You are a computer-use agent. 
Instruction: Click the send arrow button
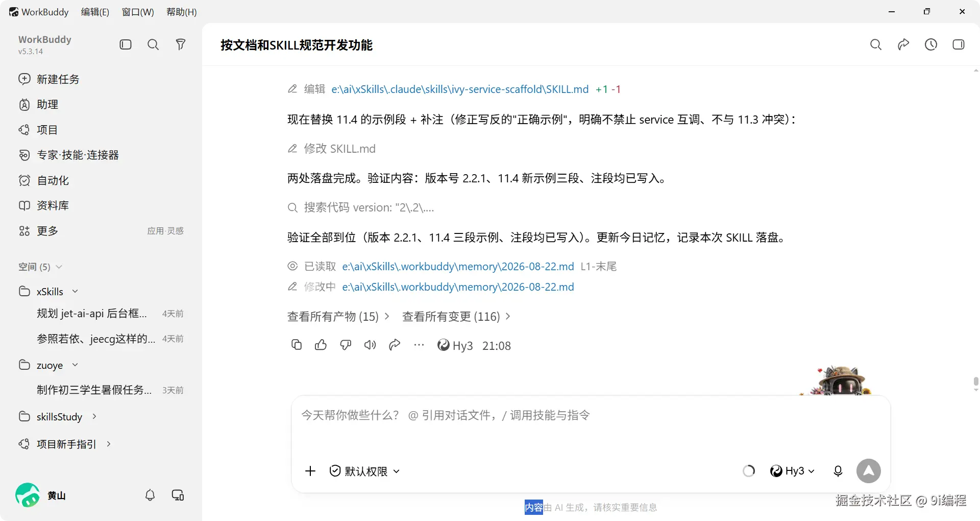(x=869, y=471)
